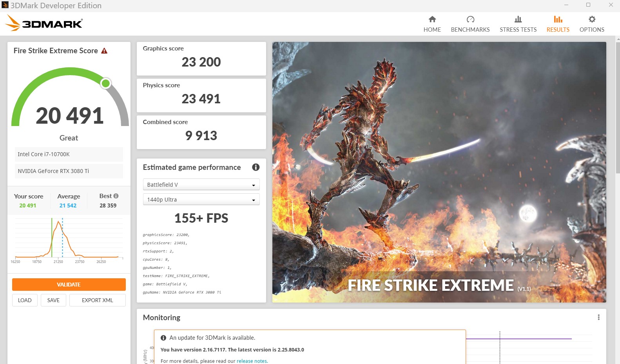620x364 pixels.
Task: Click the cpuCores: 8 line
Action: (156, 259)
